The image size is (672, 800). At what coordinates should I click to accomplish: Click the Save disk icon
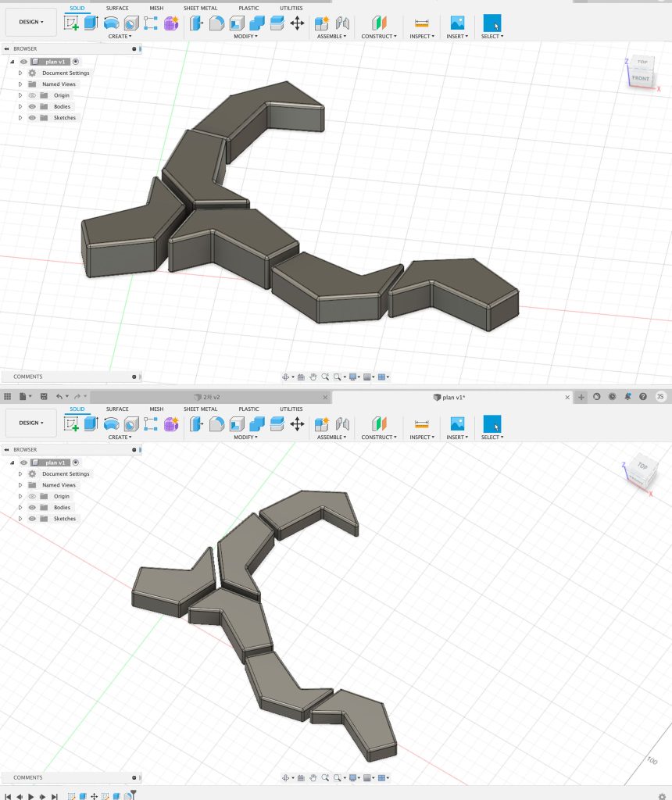44,396
